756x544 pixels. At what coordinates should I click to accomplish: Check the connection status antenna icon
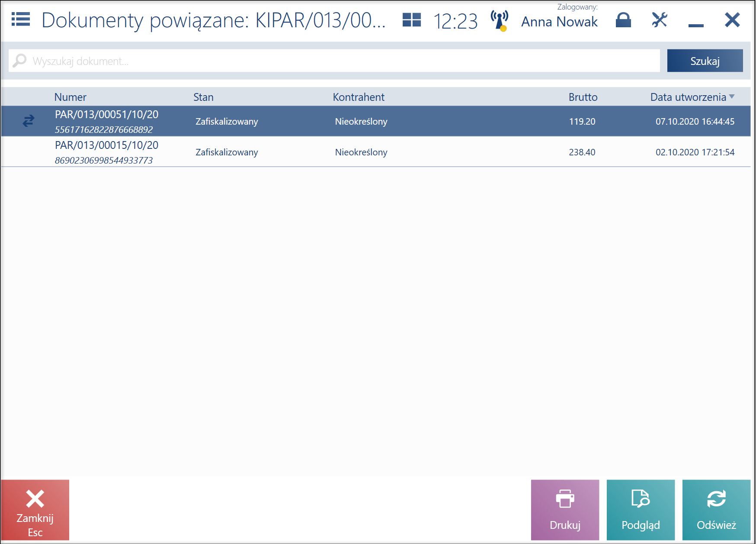500,21
